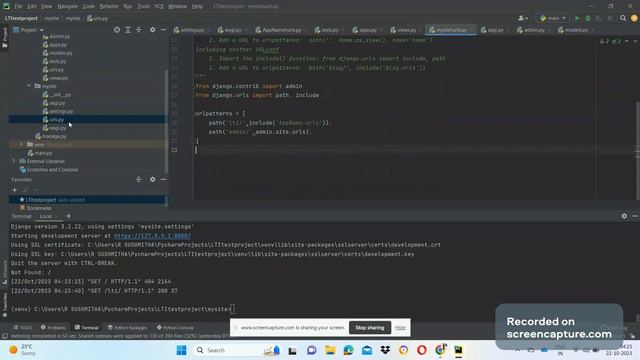Click editor vertical scrollbar
Screen dimensions: 640x360
tap(638, 151)
